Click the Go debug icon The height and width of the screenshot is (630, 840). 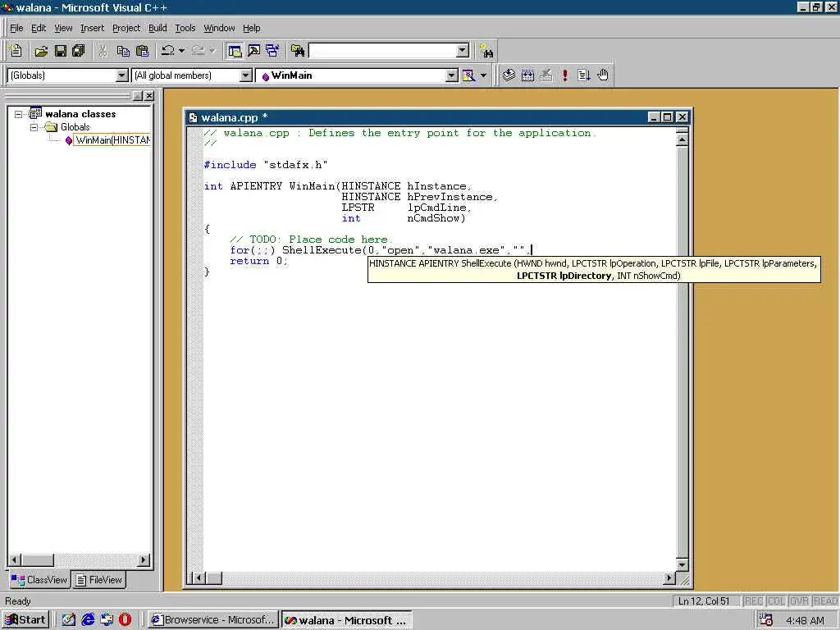pos(584,75)
